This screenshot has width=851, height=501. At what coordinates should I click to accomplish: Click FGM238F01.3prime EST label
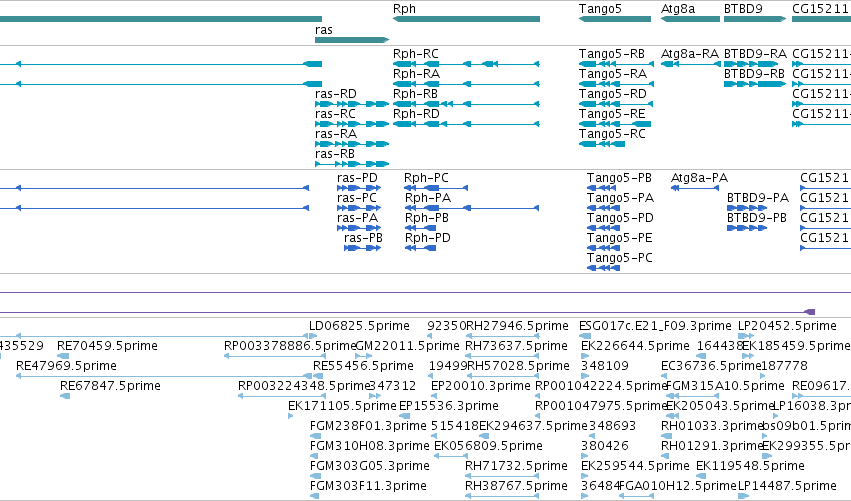(x=368, y=426)
